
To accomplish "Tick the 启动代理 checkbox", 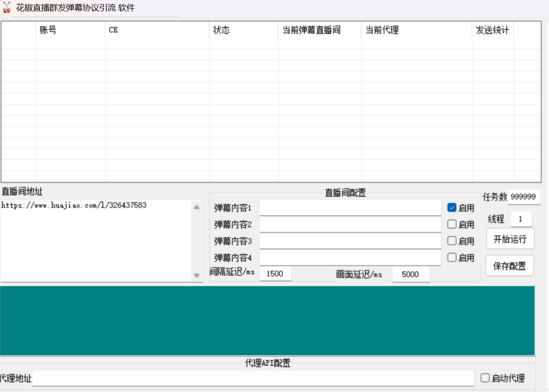I will [485, 378].
